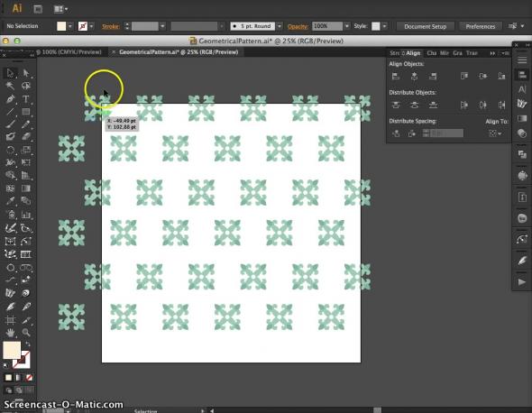Choose the Magic Wand tool
Viewport: 532px width, 413px height.
tap(10, 86)
